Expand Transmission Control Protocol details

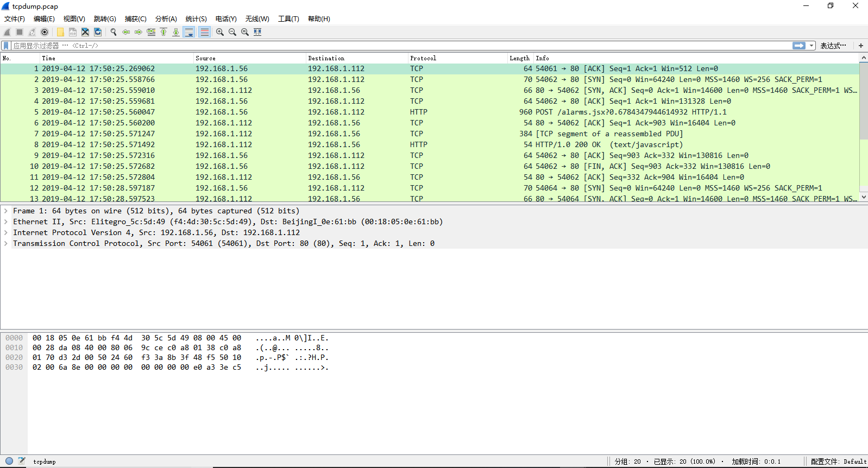5,243
